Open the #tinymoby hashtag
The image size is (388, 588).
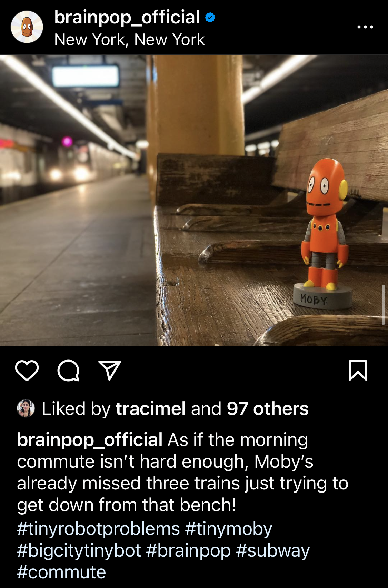click(x=229, y=529)
